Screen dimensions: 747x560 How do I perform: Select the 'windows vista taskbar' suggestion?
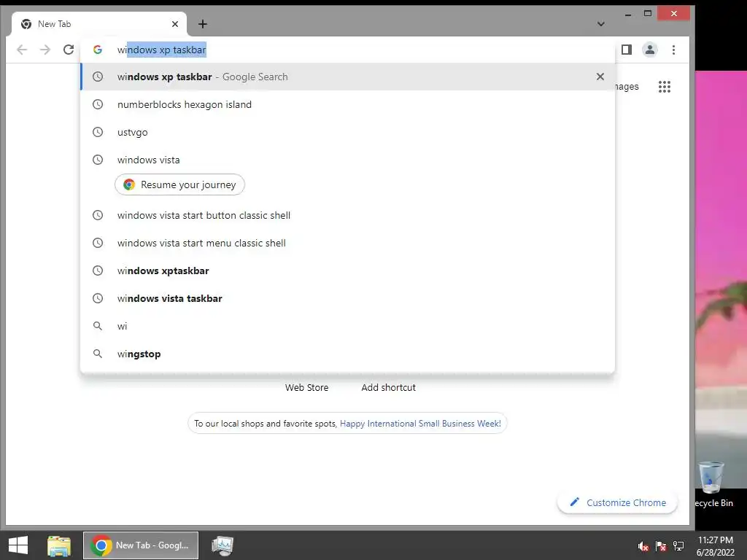click(x=348, y=298)
